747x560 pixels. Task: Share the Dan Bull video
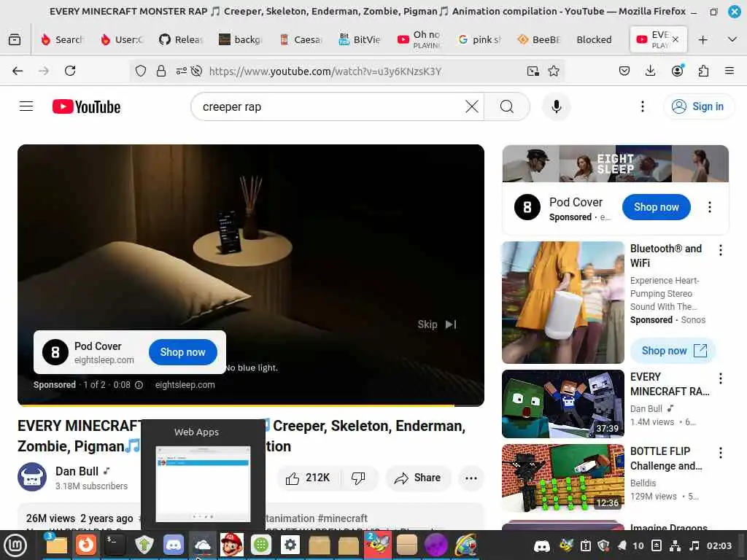(x=418, y=478)
